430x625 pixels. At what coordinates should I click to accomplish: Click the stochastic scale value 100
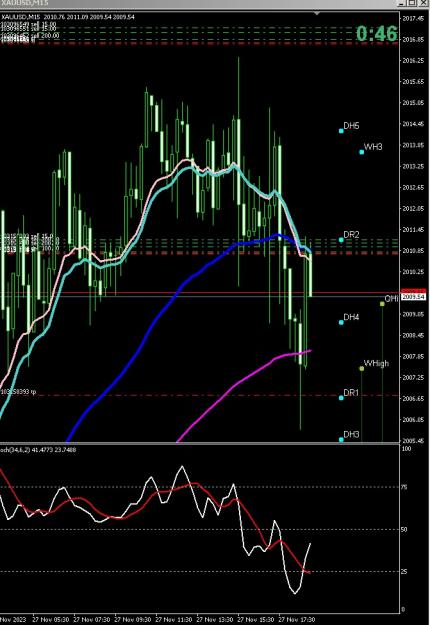click(406, 449)
